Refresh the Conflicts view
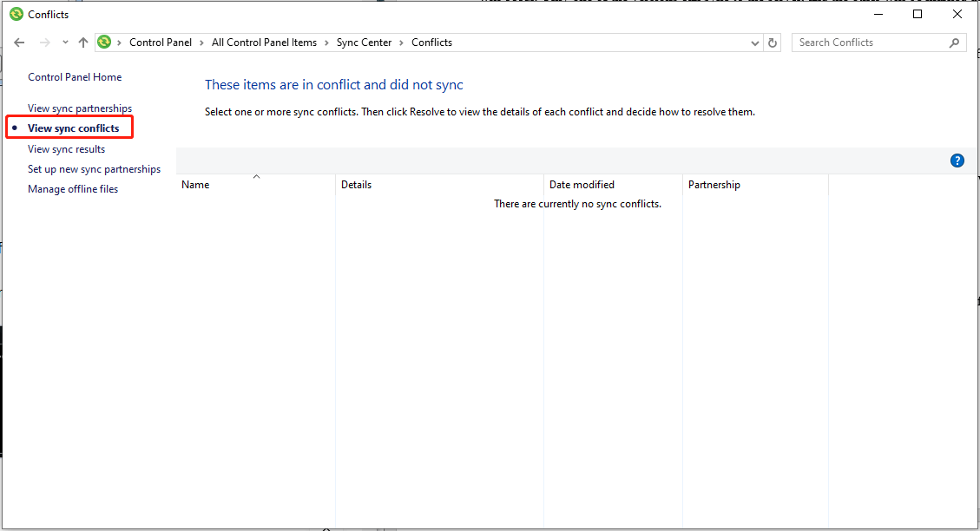The width and height of the screenshot is (980, 531). click(x=773, y=42)
